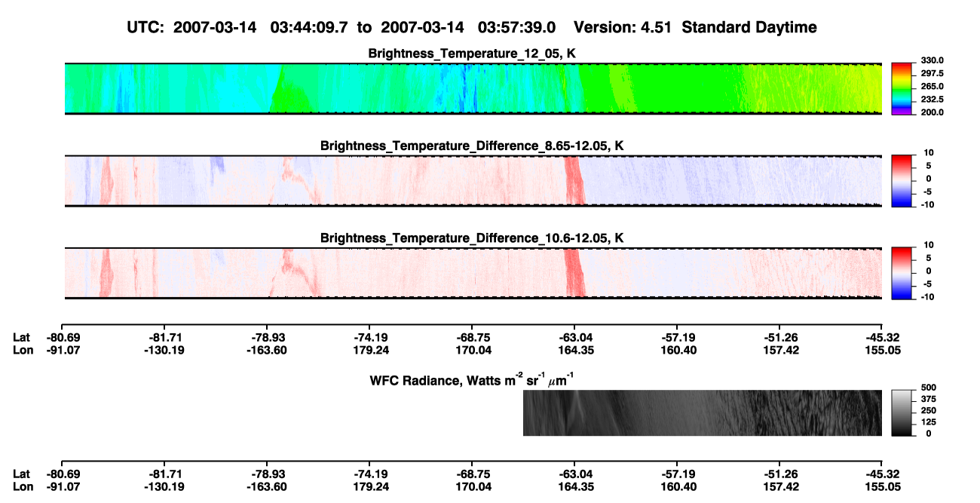Click the 375 label on WFC color bar
This screenshot has width=980, height=503.
[928, 399]
